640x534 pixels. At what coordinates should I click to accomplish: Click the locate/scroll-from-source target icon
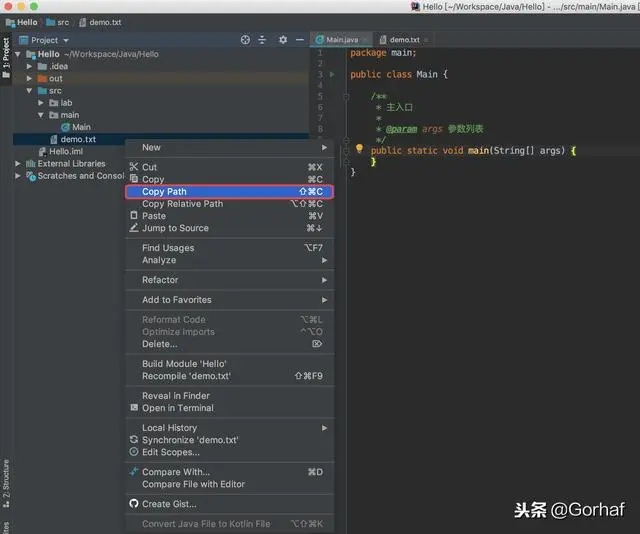coord(245,40)
